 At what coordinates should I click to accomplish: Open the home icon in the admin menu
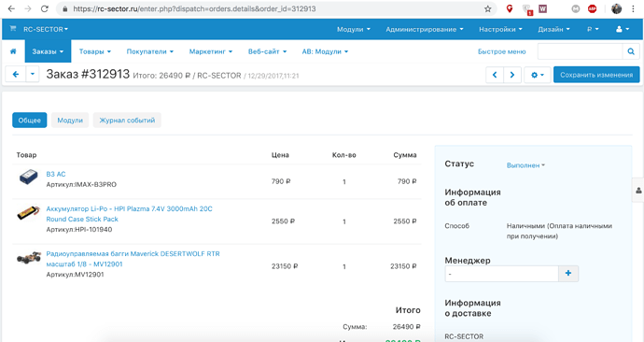[13, 51]
